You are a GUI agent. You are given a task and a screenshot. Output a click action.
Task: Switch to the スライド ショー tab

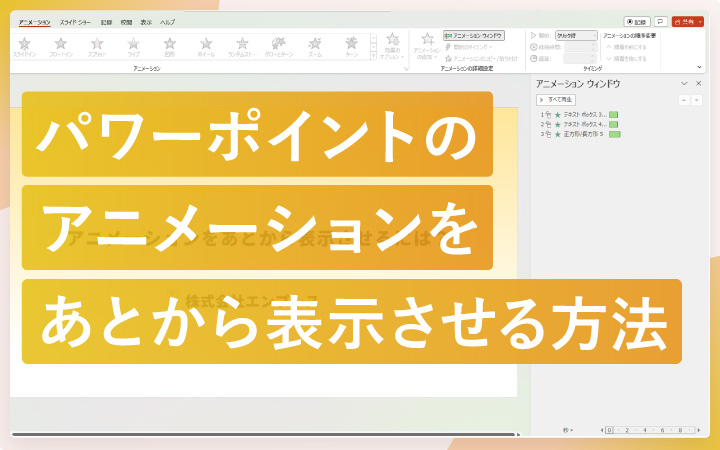pyautogui.click(x=75, y=22)
